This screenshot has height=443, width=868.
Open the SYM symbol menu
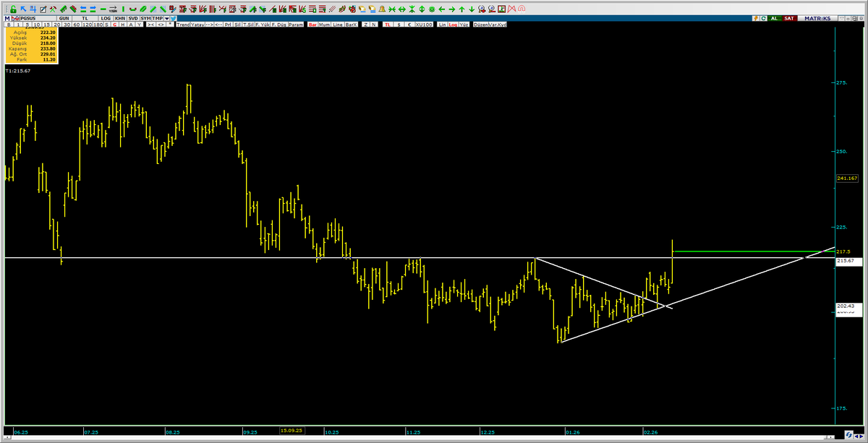click(x=145, y=17)
